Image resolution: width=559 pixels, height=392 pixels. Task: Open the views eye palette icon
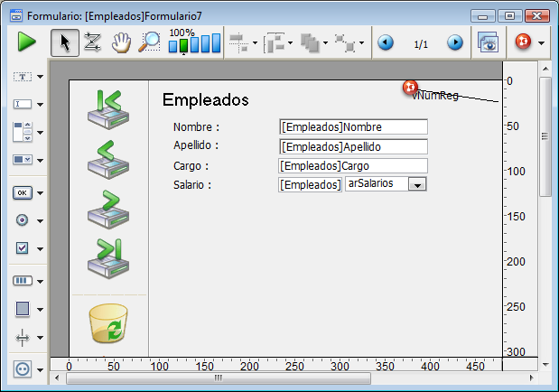click(x=488, y=42)
